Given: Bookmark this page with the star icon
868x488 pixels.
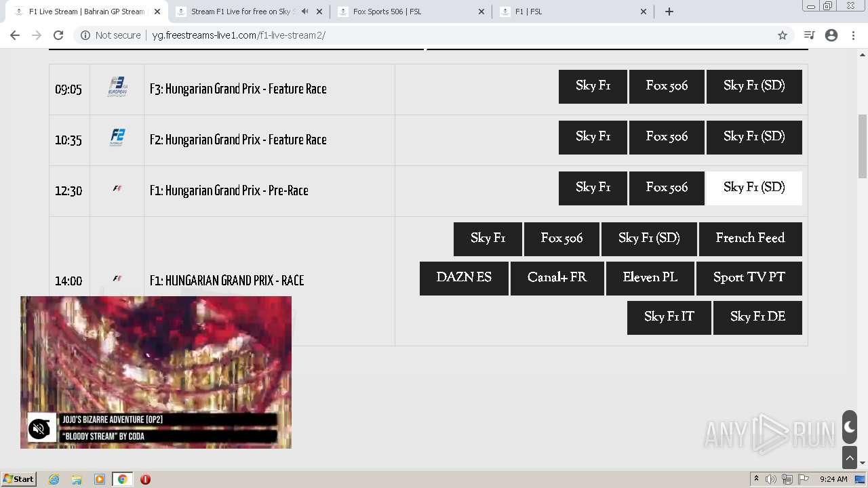Looking at the screenshot, I should [x=783, y=35].
